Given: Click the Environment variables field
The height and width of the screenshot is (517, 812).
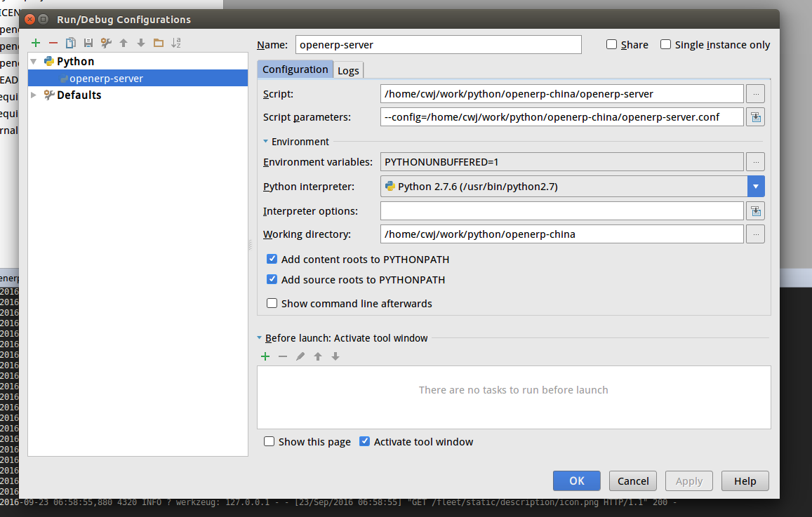Looking at the screenshot, I should (x=562, y=162).
